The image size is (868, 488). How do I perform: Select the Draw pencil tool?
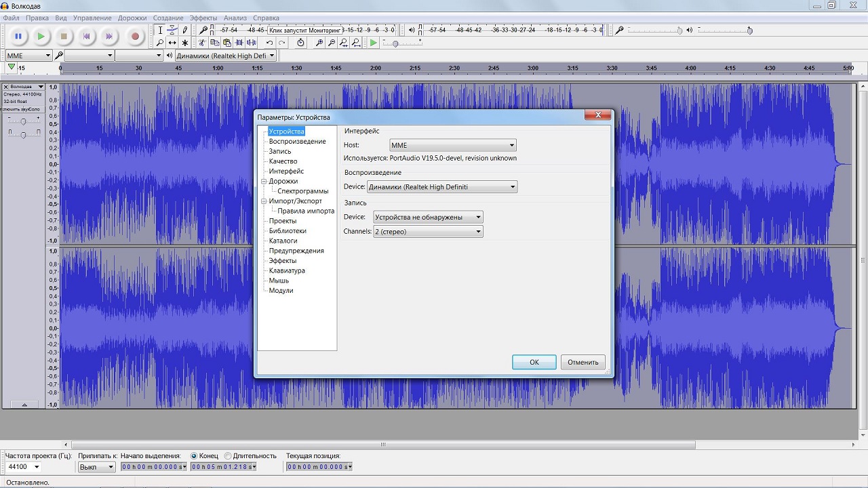(185, 30)
